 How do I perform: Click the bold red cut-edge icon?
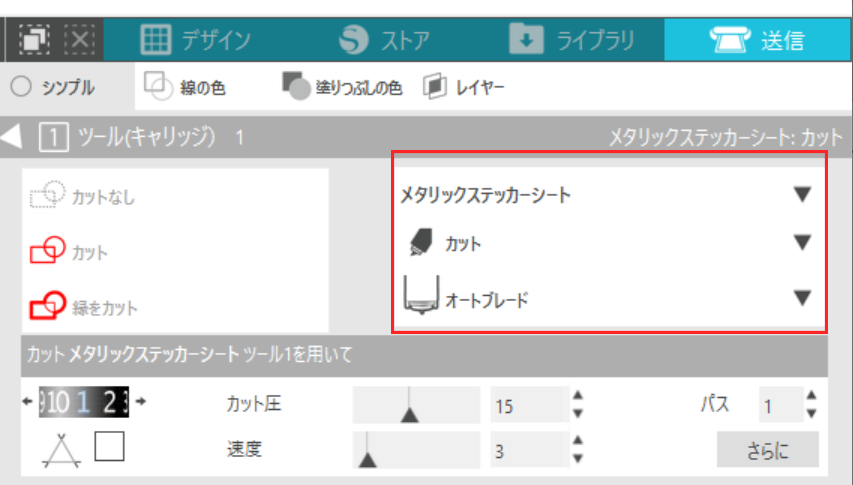(x=48, y=306)
